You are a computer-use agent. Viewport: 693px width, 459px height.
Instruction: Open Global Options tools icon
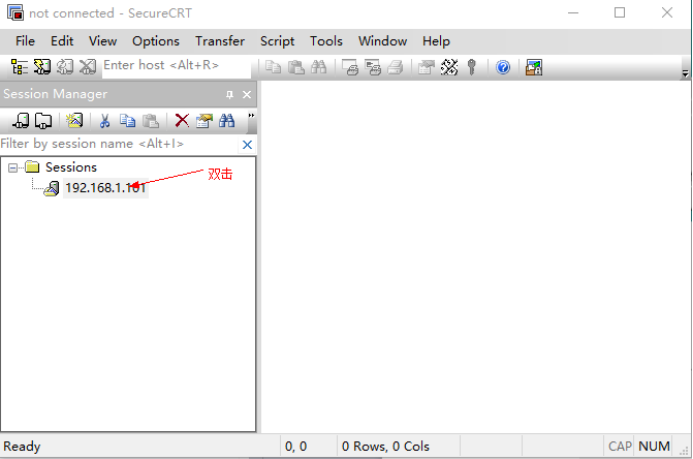pos(449,67)
